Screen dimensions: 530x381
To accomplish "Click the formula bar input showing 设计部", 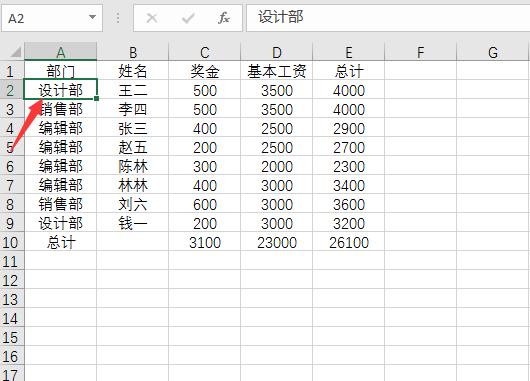I will [x=388, y=18].
